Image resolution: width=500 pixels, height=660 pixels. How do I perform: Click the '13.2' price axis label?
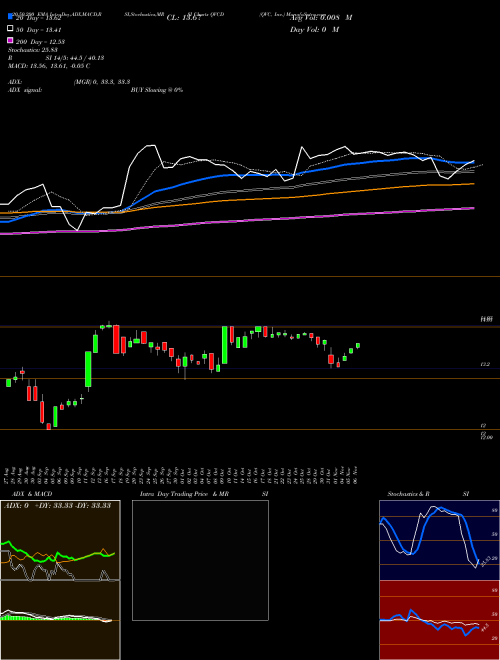485,365
